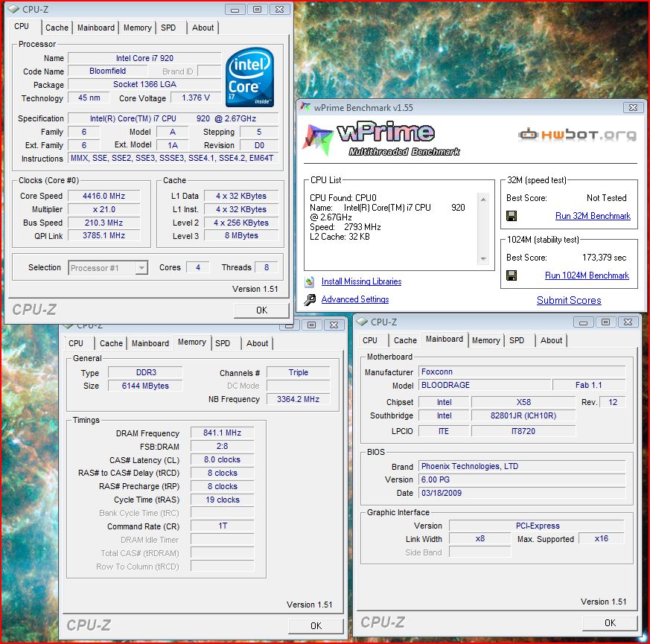Switch to Memory tab in the CPU window
Viewport: 650px width, 644px height.
click(x=137, y=28)
